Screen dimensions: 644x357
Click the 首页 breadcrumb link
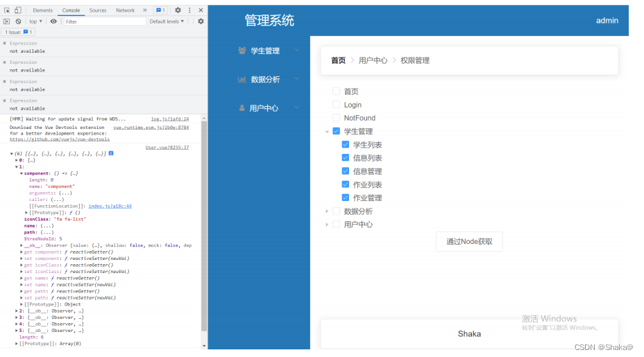338,60
